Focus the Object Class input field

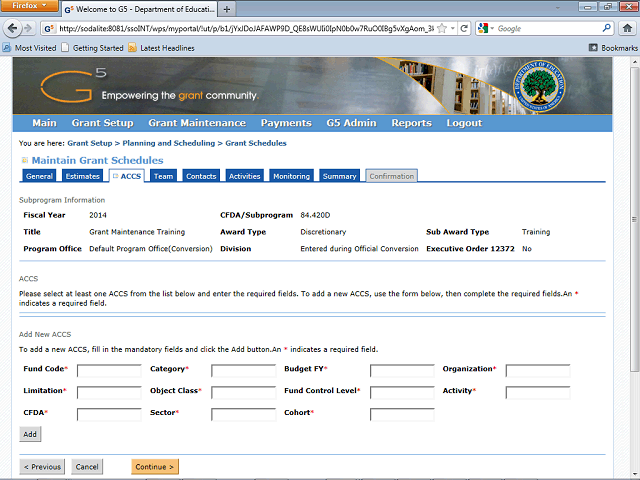click(243, 393)
